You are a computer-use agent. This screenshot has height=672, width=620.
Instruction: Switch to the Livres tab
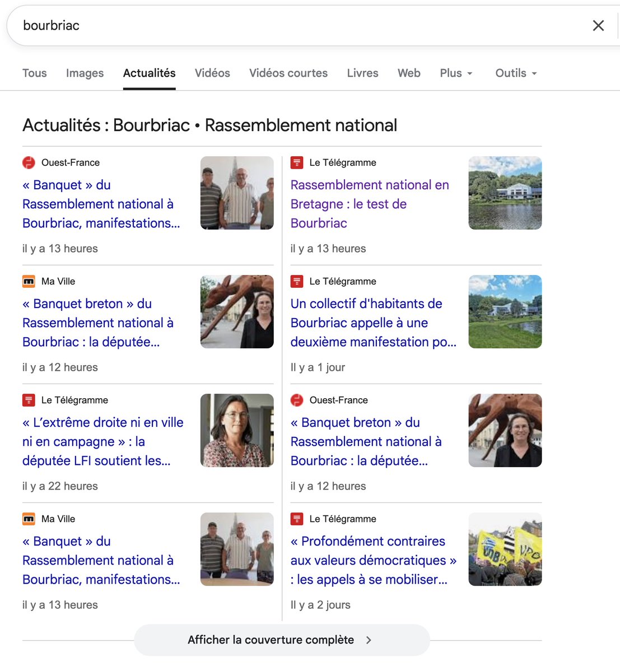click(x=362, y=73)
